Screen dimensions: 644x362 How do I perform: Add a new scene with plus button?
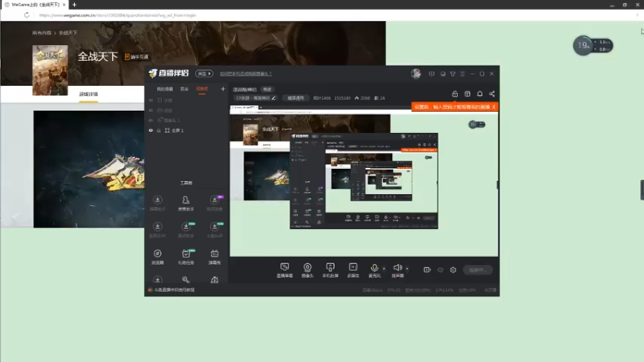click(x=223, y=89)
